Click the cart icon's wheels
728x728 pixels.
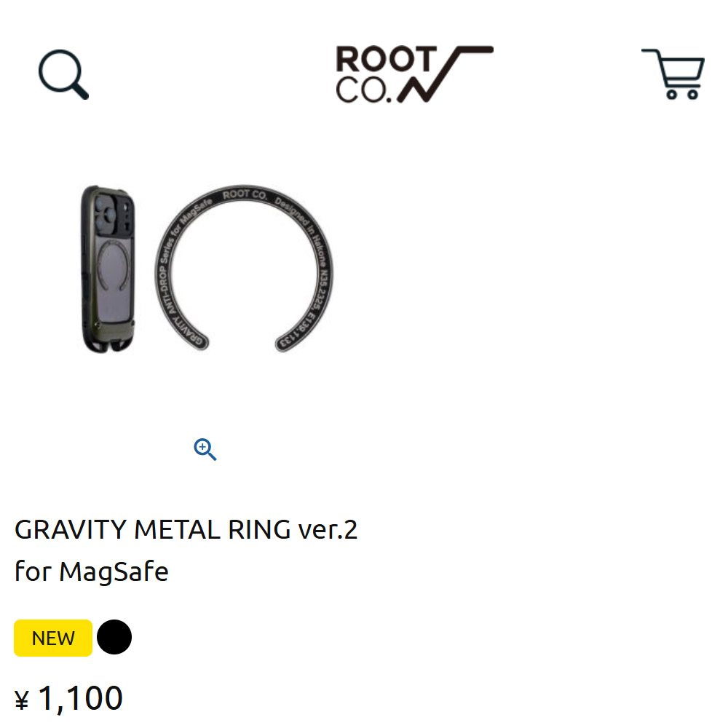(x=682, y=94)
